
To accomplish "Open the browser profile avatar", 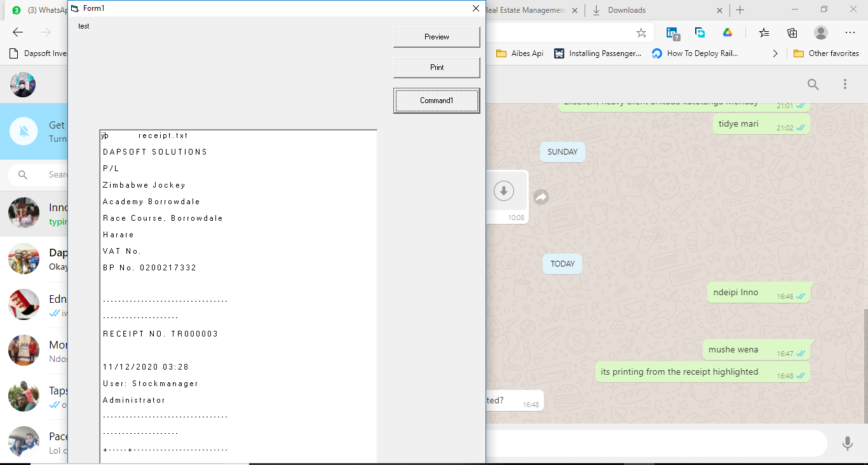I will click(x=821, y=32).
